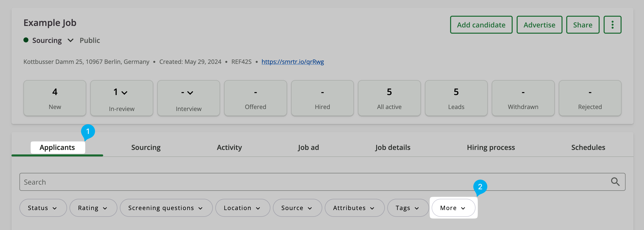Image resolution: width=644 pixels, height=230 pixels.
Task: Open the Rating filter dropdown
Action: pos(93,208)
